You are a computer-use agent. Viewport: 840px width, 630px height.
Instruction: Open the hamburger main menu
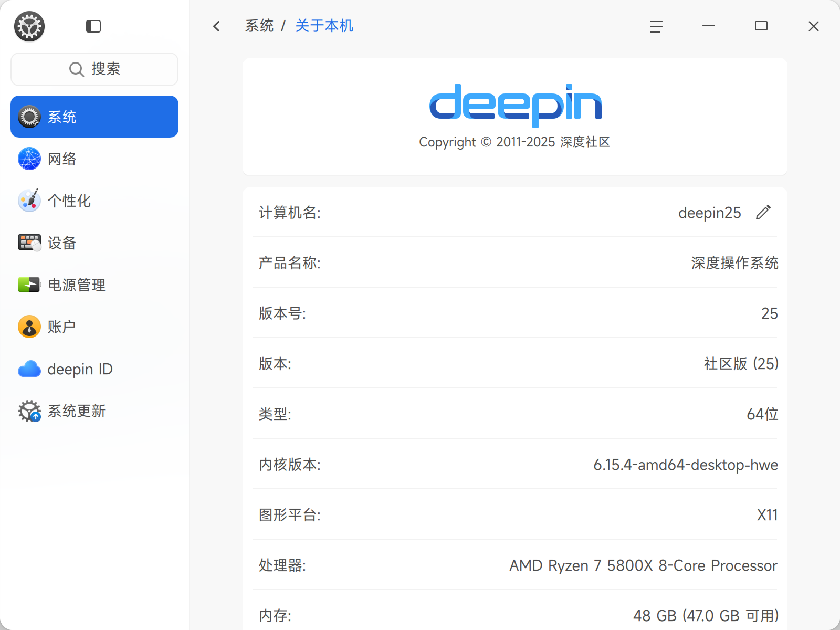[x=656, y=26]
